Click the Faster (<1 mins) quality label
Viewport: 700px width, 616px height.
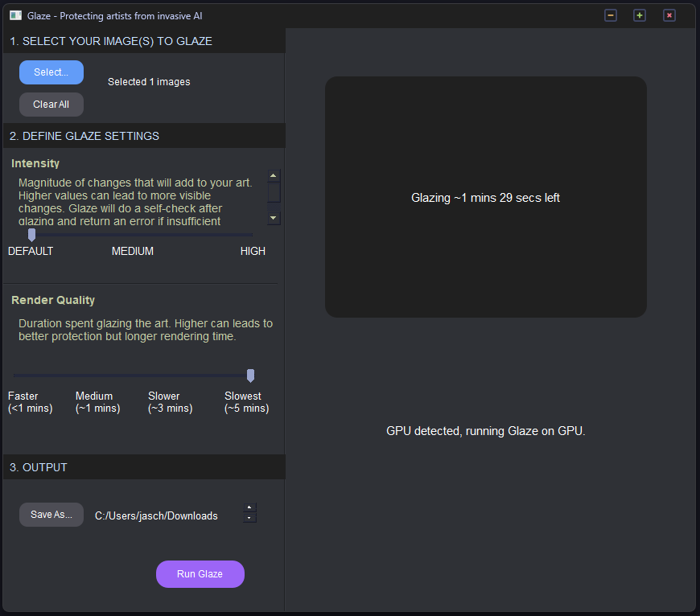(31, 402)
